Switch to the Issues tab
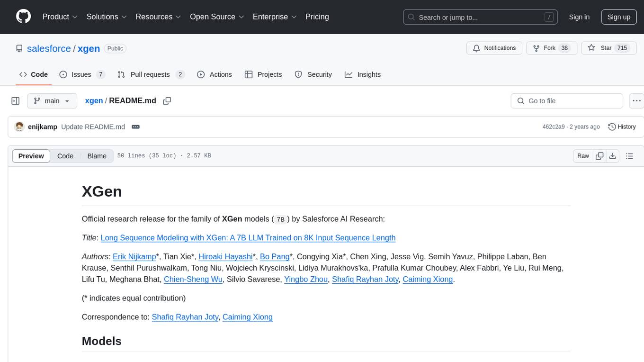 pyautogui.click(x=82, y=74)
